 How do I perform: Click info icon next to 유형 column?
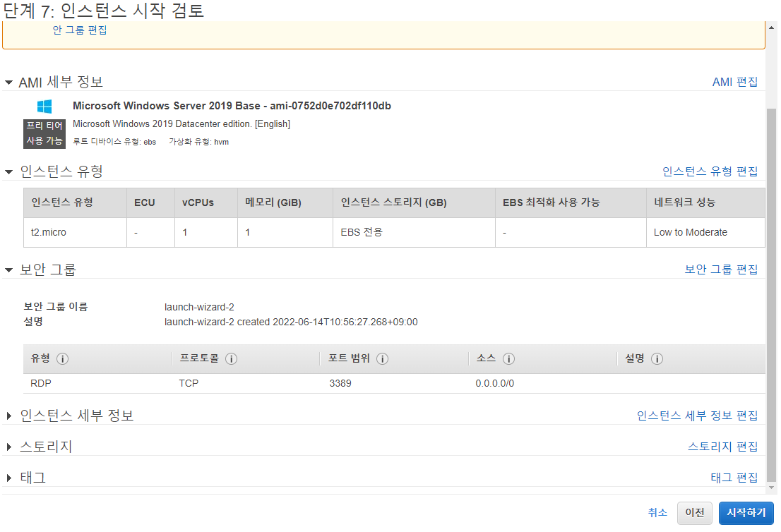[x=62, y=359]
